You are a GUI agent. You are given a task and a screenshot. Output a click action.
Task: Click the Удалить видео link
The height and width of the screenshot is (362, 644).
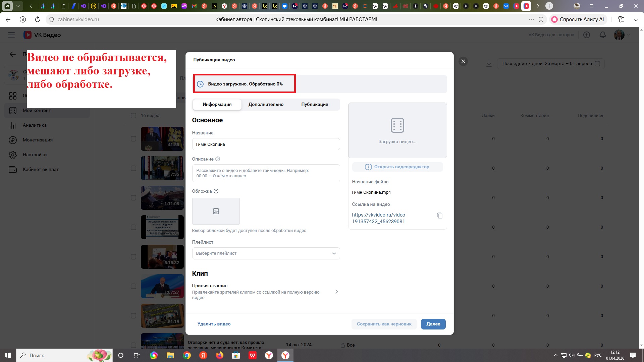pos(214,324)
